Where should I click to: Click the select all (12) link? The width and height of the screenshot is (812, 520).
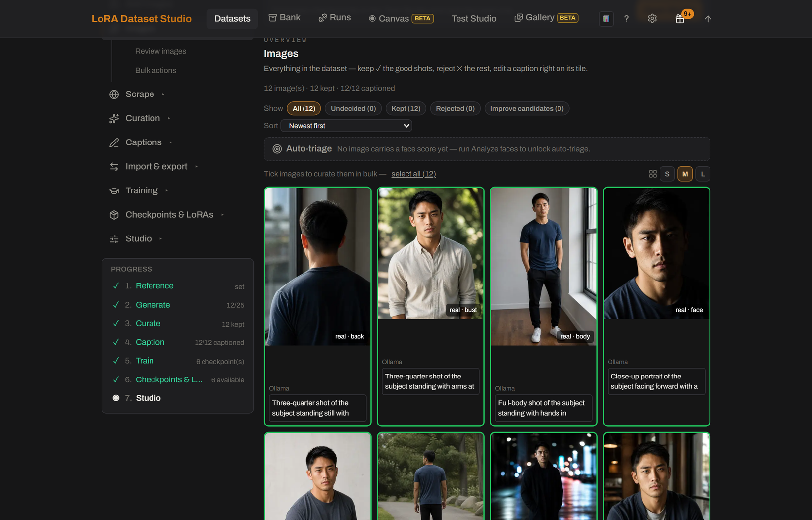pyautogui.click(x=413, y=174)
